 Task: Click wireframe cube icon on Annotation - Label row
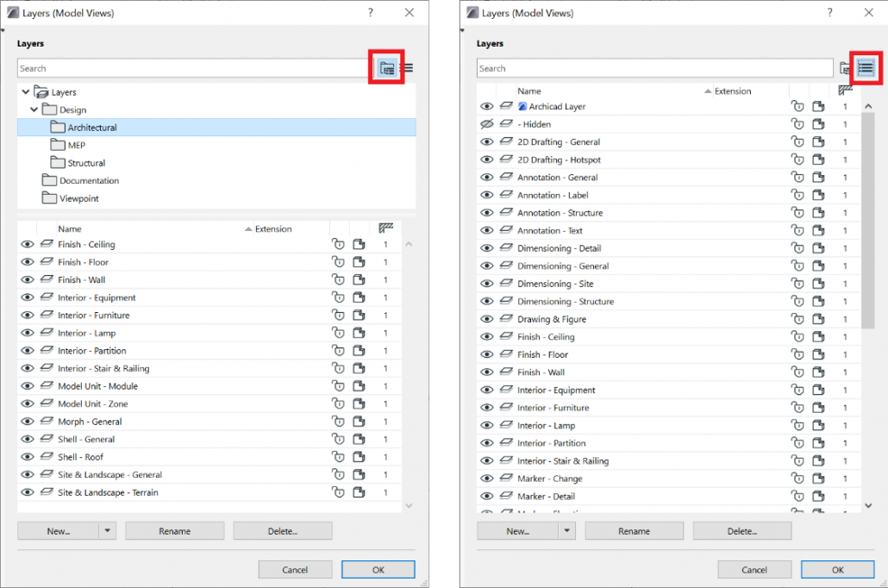click(x=818, y=195)
